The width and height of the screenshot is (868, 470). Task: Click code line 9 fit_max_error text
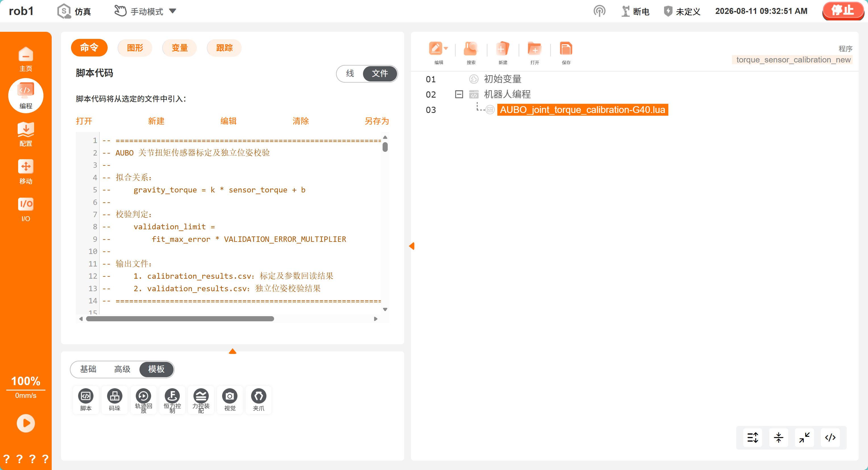pyautogui.click(x=249, y=239)
